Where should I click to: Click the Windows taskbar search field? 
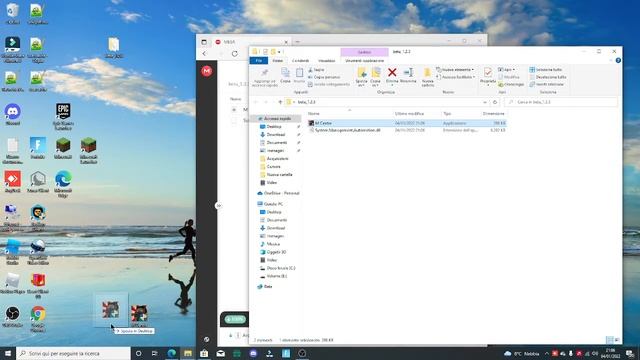click(73, 353)
